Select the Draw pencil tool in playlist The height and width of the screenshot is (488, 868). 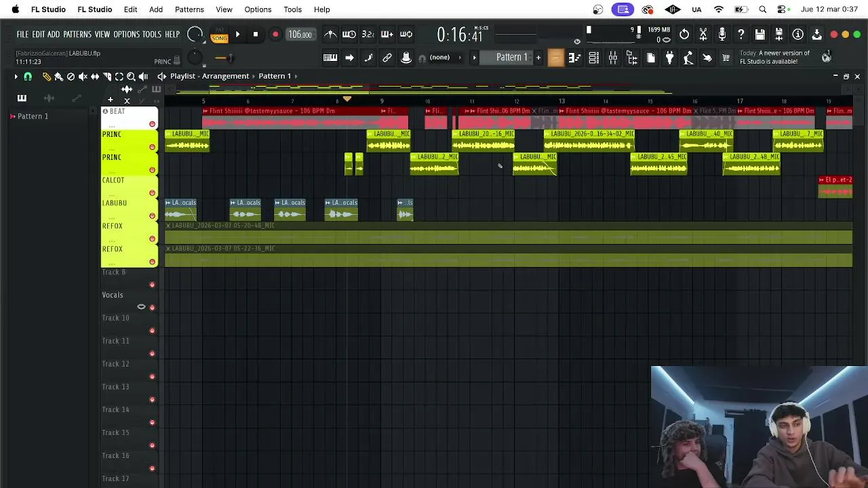tap(47, 77)
